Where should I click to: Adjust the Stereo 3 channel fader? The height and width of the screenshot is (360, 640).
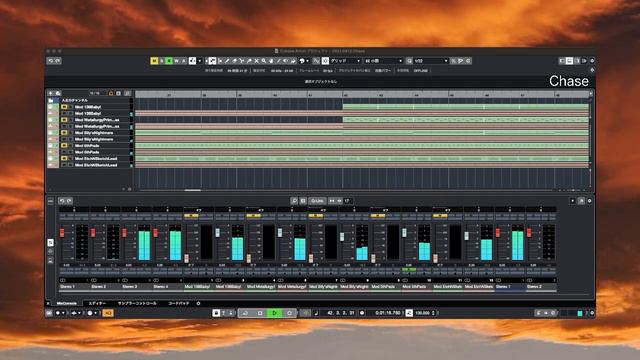tap(124, 233)
